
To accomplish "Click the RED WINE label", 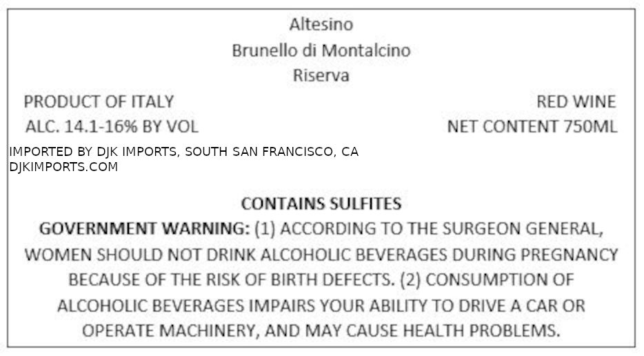I will [576, 101].
